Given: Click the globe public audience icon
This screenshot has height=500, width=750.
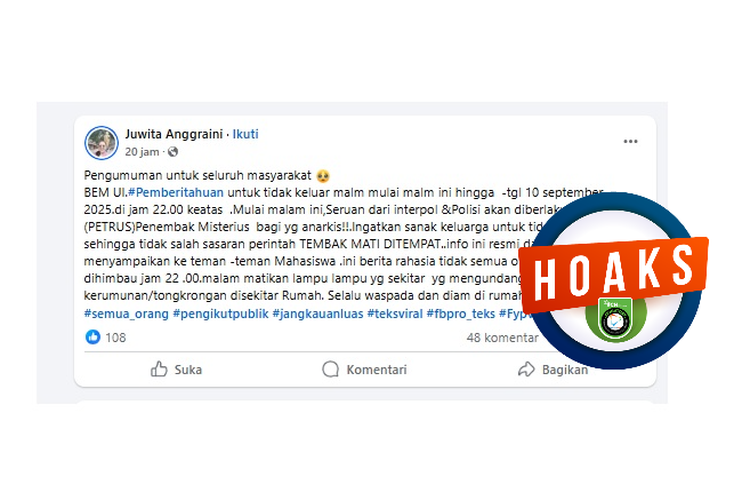Looking at the screenshot, I should point(173,152).
